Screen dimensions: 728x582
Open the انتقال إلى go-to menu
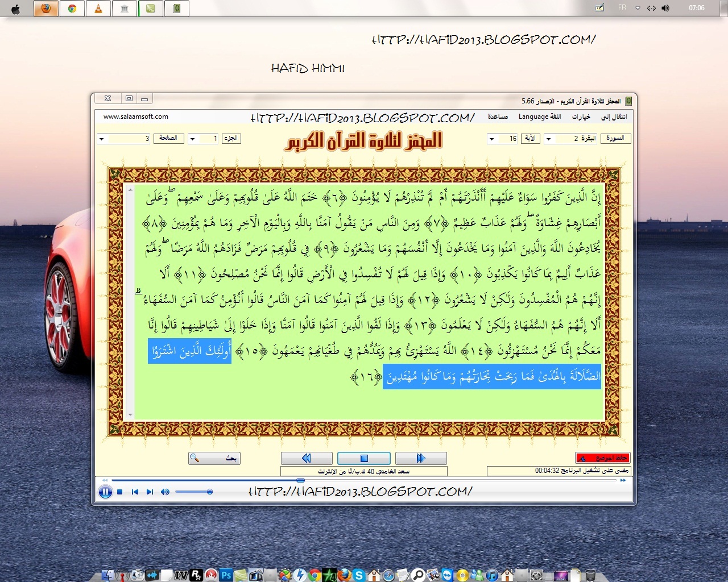tap(614, 117)
